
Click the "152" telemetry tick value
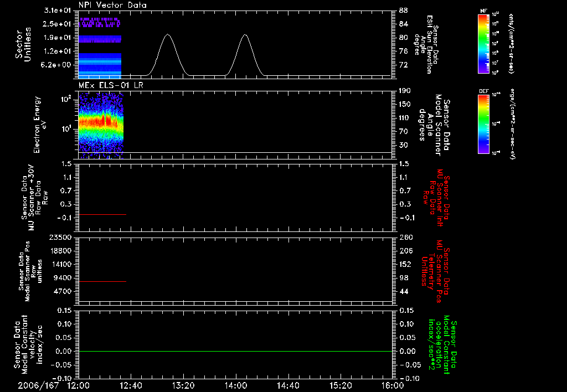405,264
